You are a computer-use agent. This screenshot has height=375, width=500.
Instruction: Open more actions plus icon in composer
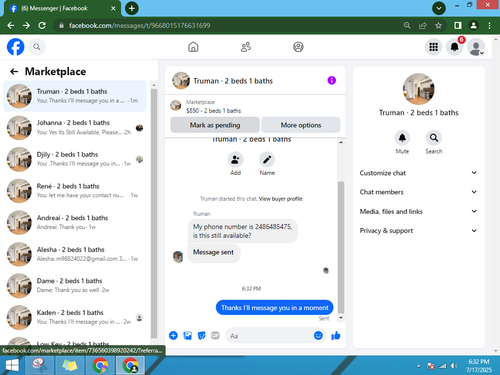coord(173,335)
